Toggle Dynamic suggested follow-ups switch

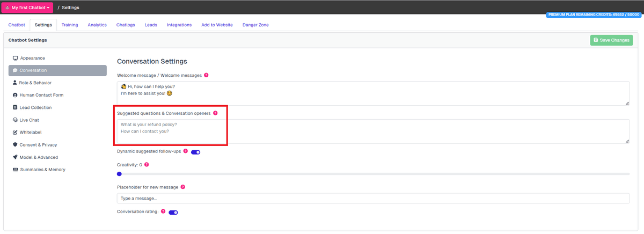click(x=195, y=152)
